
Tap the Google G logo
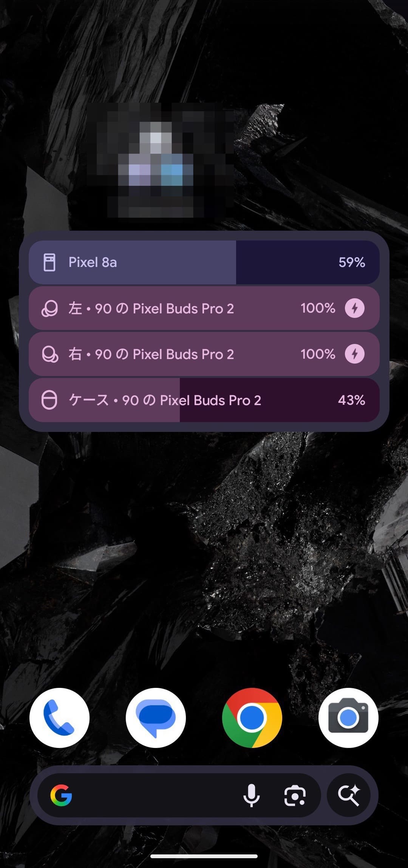pos(61,795)
